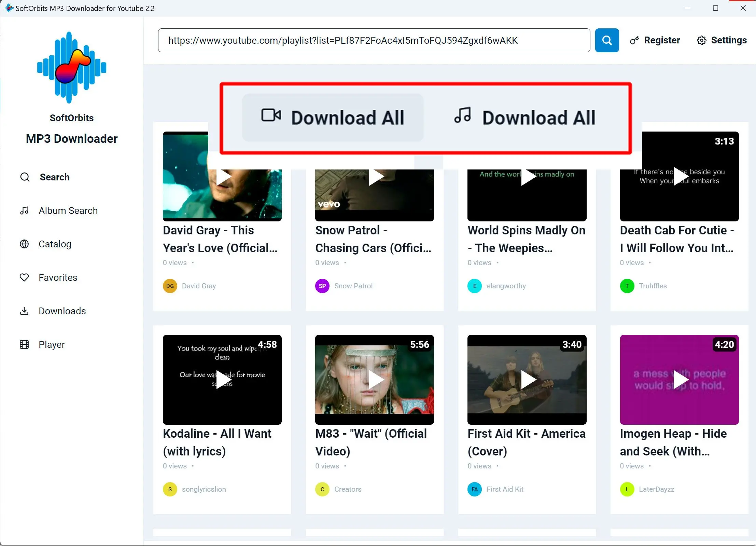Screen dimensions: 756x546
Task: Open the Search sidebar item
Action: 54,177
